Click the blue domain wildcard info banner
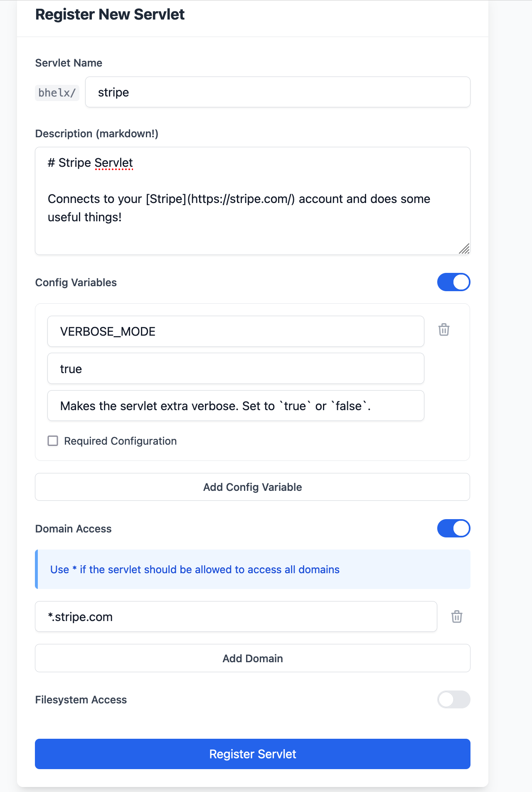The width and height of the screenshot is (532, 792). tap(252, 569)
